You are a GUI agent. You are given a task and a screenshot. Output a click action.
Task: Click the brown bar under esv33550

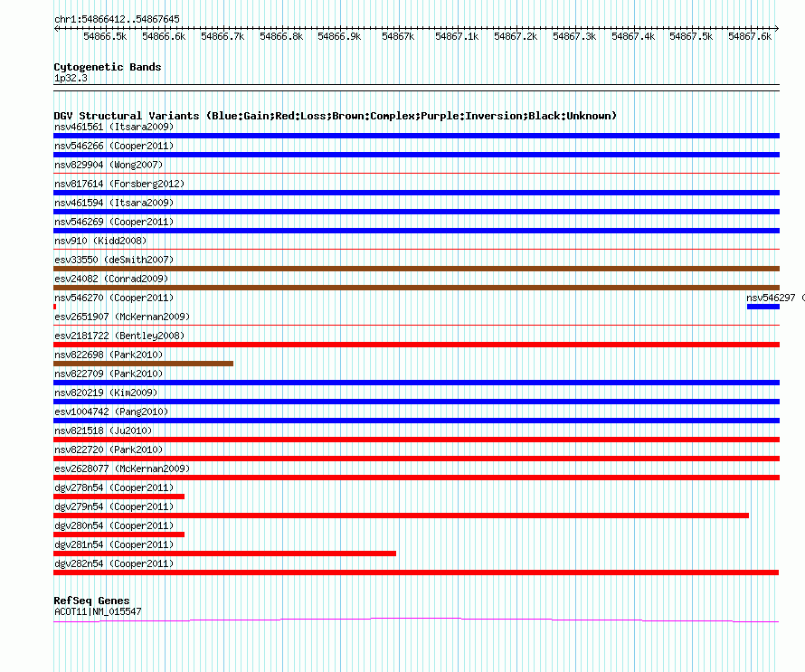click(416, 269)
